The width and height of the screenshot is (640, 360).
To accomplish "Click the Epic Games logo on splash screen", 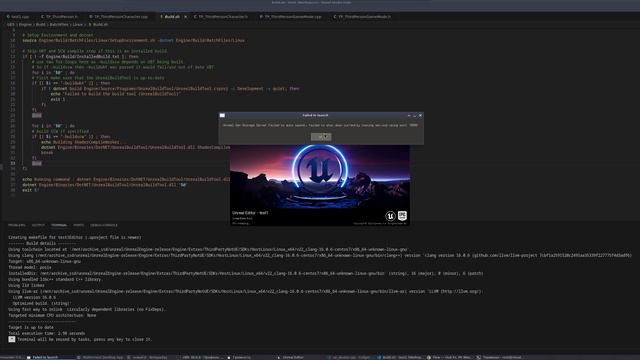I will point(402,216).
